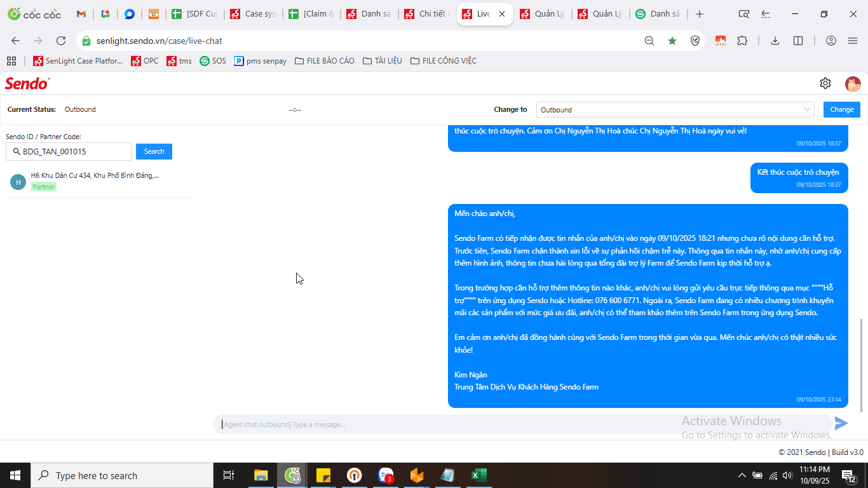This screenshot has height=488, width=868.
Task: Open Zalo with 3 notifications in taskbar
Action: pyautogui.click(x=386, y=475)
